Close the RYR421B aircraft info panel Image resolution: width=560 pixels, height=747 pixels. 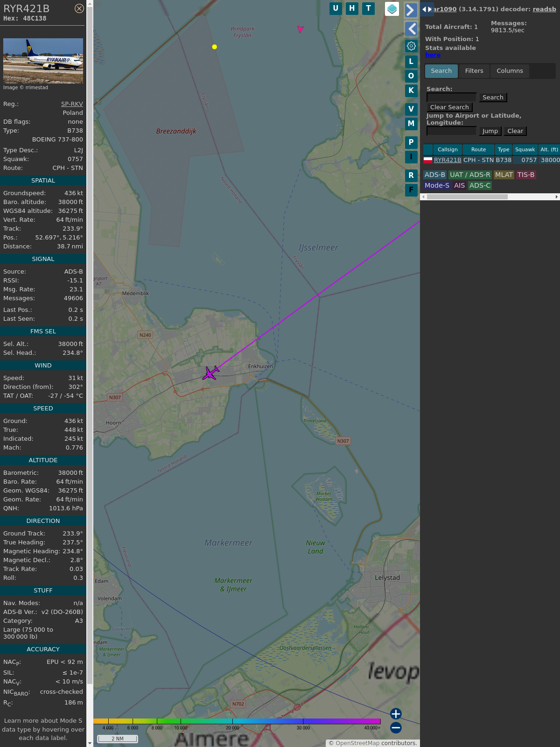click(x=79, y=8)
